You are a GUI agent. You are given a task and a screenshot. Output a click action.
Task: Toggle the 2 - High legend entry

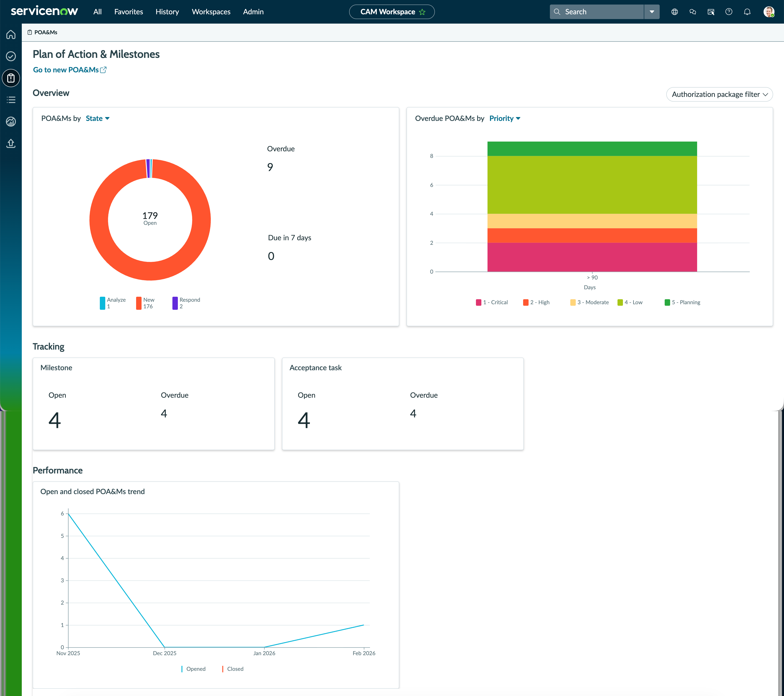coord(536,302)
